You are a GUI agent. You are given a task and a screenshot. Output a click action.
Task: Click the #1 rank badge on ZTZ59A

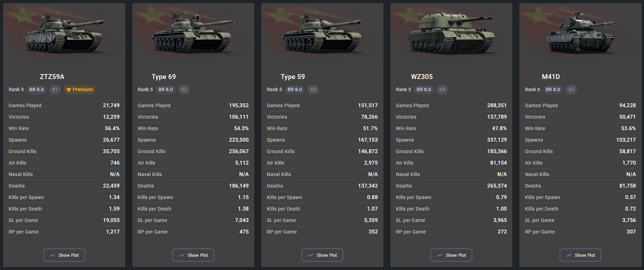click(x=55, y=89)
